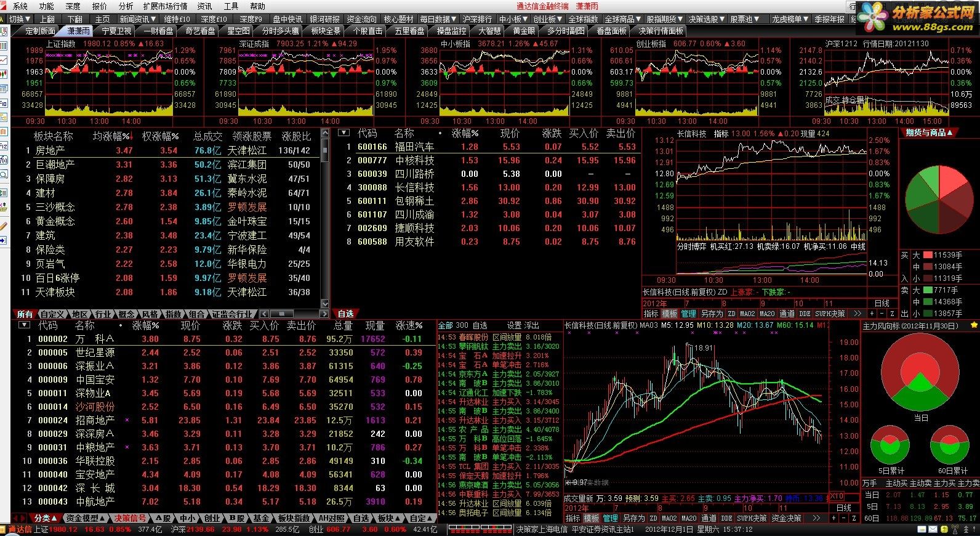Expand the 分类 bottom tab menu
This screenshot has height=536, width=980.
tap(46, 518)
